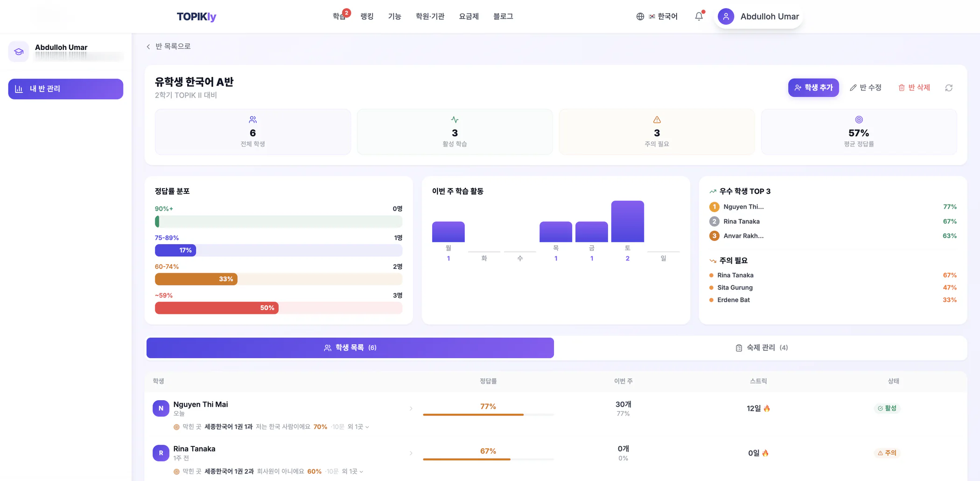
Task: Click the trending-up icon beside 우수 학생 TOP 3
Action: point(713,191)
